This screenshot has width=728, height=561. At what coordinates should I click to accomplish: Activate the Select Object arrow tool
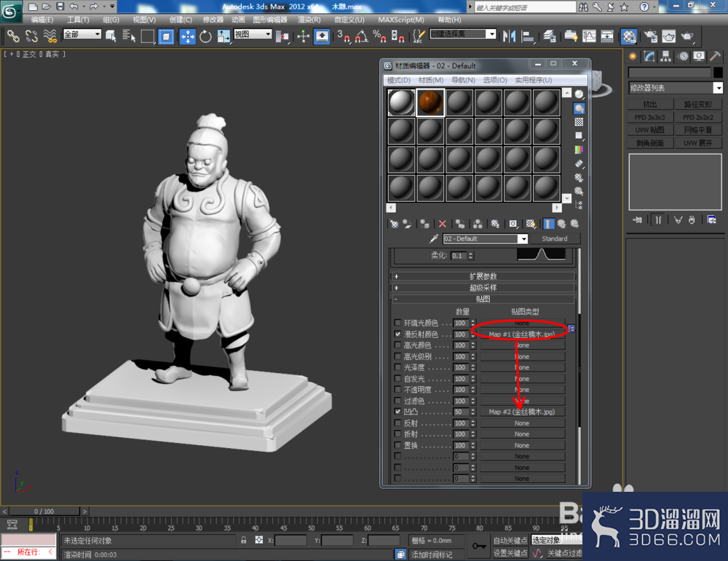tap(111, 36)
